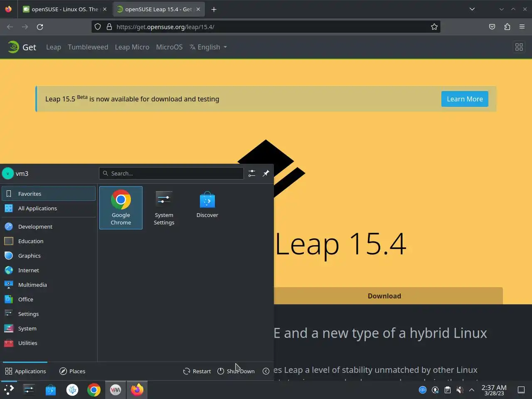Open launcher configure settings icon
The width and height of the screenshot is (532, 399).
pyautogui.click(x=252, y=173)
